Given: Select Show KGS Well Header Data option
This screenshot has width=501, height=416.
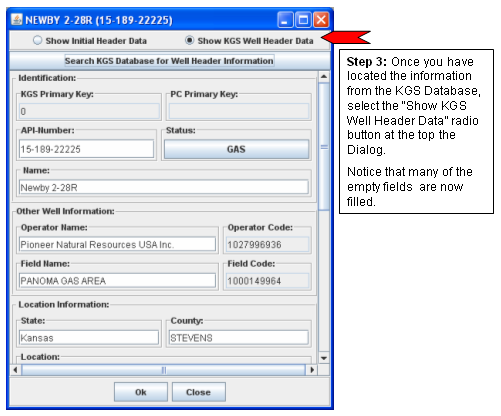Looking at the screenshot, I should coord(249,41).
